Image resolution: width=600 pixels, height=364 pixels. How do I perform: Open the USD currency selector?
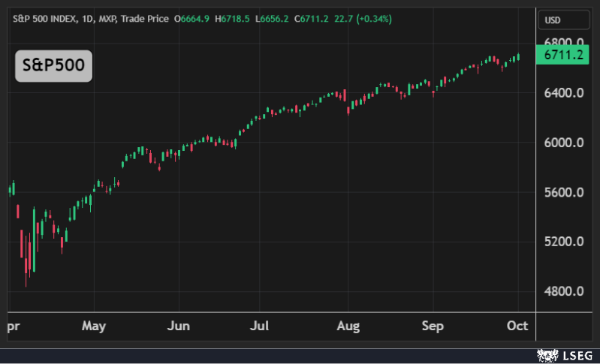(552, 18)
